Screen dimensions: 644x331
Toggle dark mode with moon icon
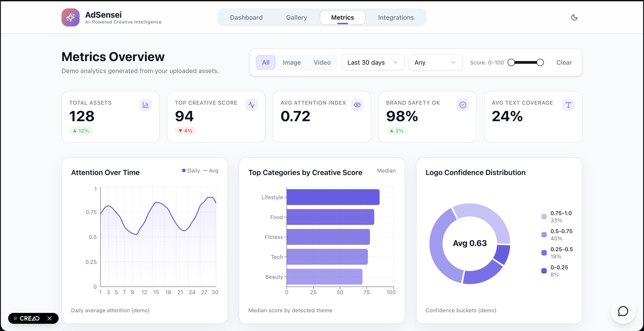(574, 17)
